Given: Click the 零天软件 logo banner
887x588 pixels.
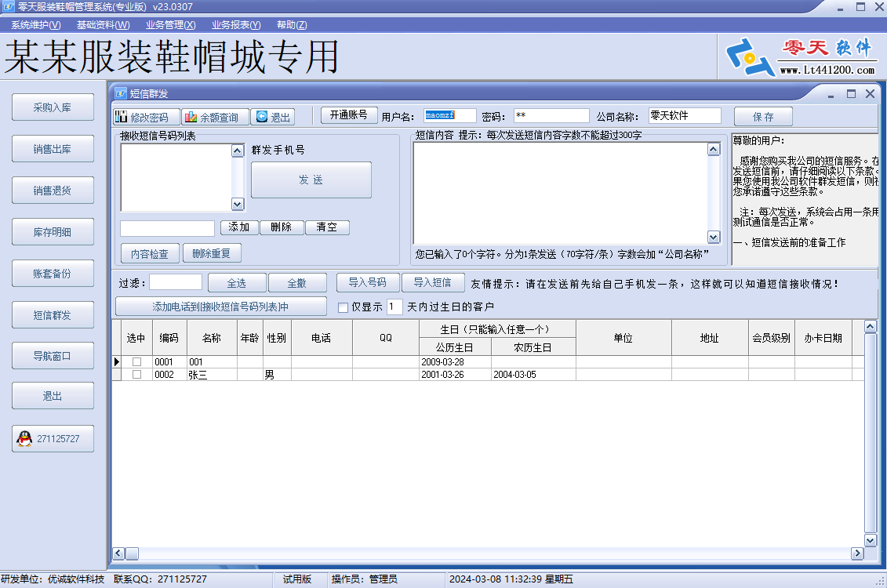Looking at the screenshot, I should (x=801, y=56).
